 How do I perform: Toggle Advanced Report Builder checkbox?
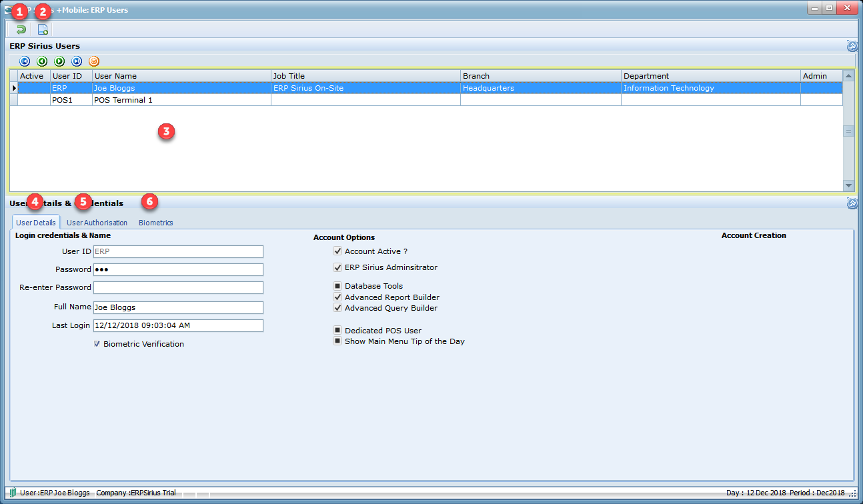[337, 297]
